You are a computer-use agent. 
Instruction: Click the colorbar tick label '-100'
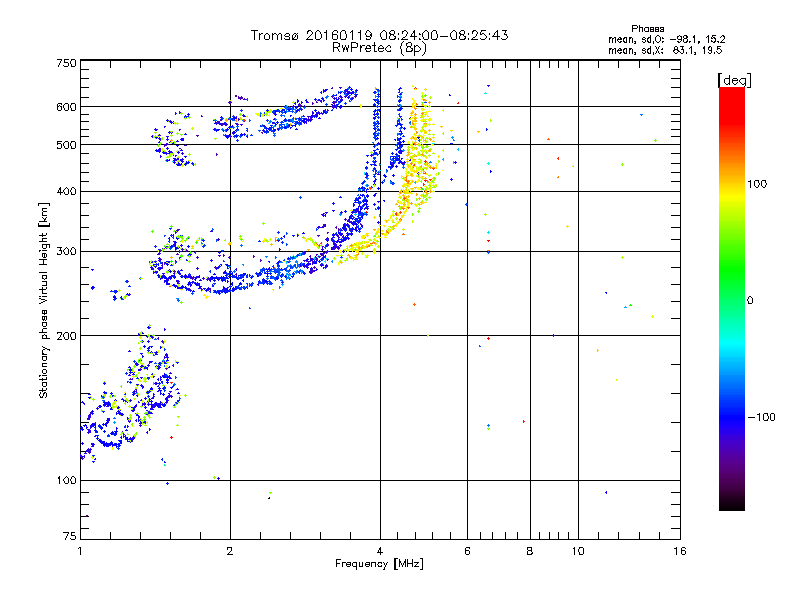click(x=761, y=417)
